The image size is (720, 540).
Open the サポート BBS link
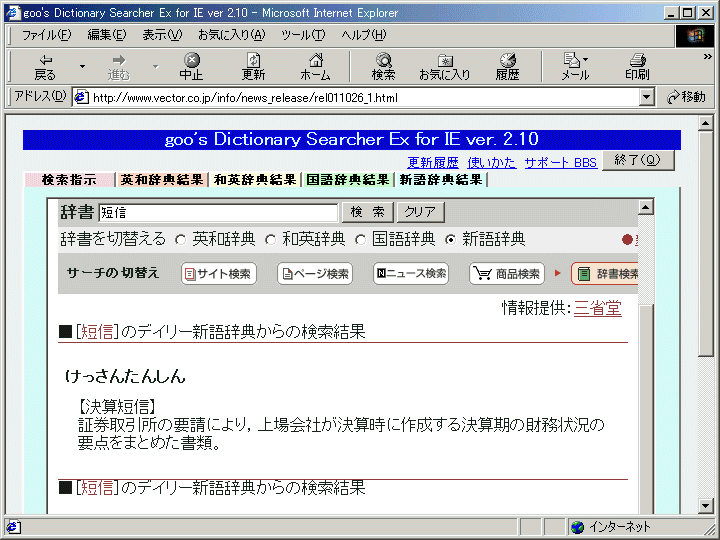561,162
